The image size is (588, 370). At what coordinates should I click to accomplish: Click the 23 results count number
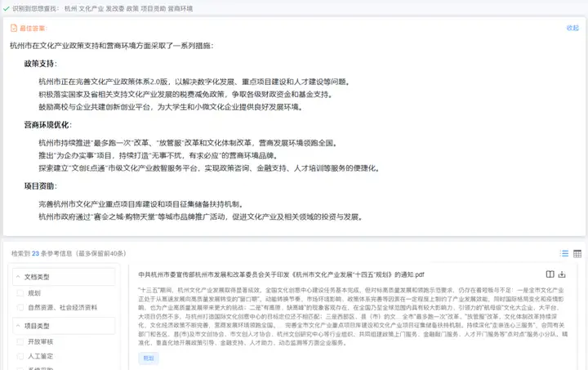pos(36,254)
